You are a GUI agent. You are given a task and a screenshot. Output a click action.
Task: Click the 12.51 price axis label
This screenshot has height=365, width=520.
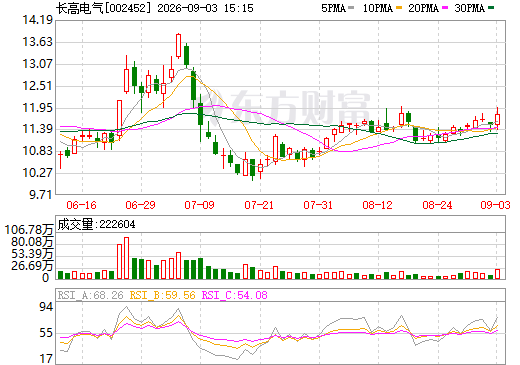[x=38, y=86]
